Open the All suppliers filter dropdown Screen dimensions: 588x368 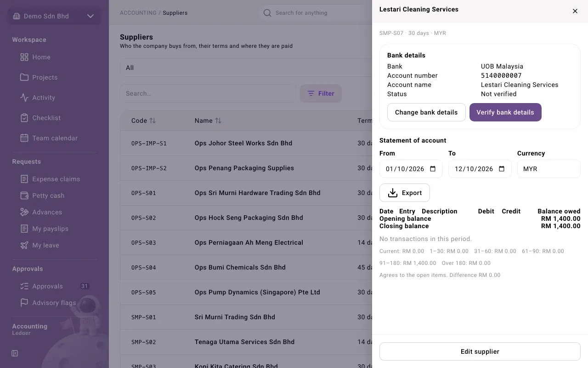(x=246, y=68)
